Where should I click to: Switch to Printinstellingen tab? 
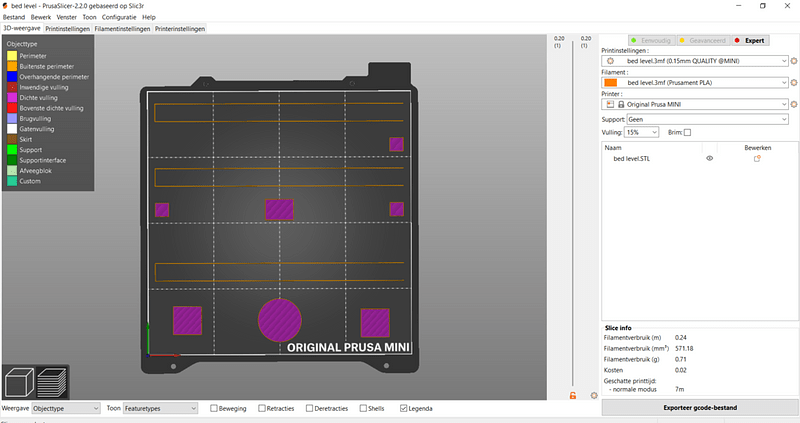[67, 29]
